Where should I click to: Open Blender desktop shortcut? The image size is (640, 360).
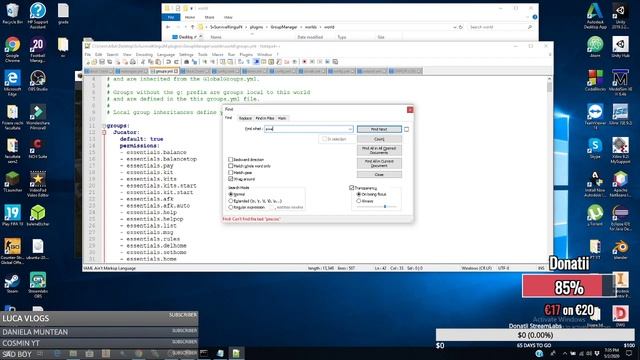620,249
